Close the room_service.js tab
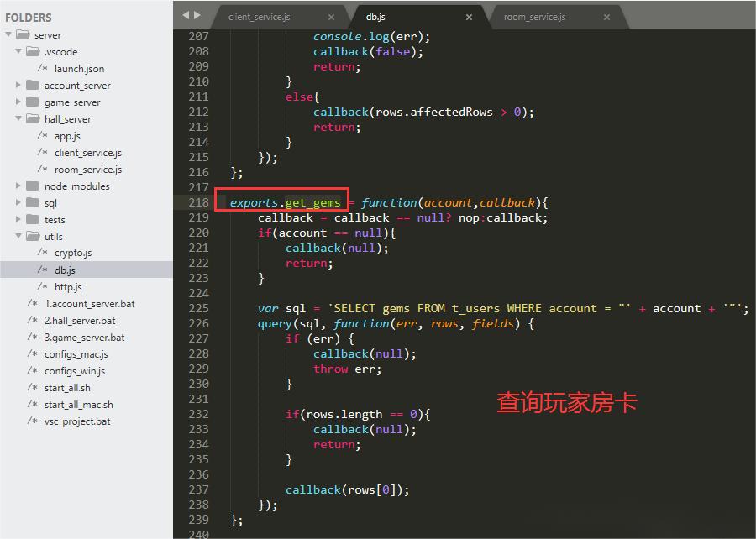756x539 pixels. (606, 17)
